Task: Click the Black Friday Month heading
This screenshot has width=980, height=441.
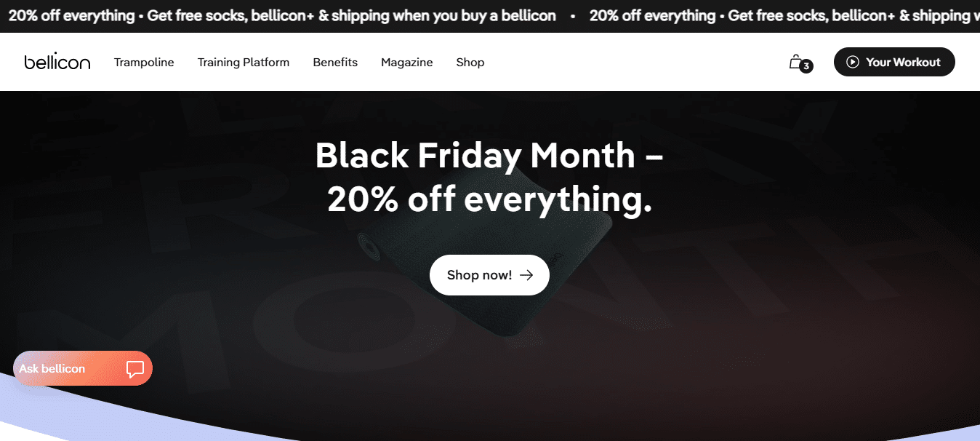Action: (489, 176)
